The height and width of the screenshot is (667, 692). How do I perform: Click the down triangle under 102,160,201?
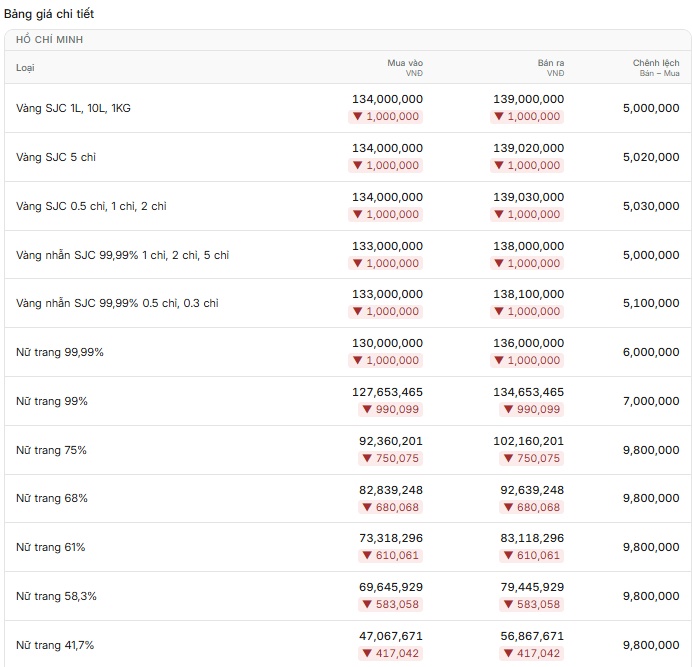click(x=508, y=459)
